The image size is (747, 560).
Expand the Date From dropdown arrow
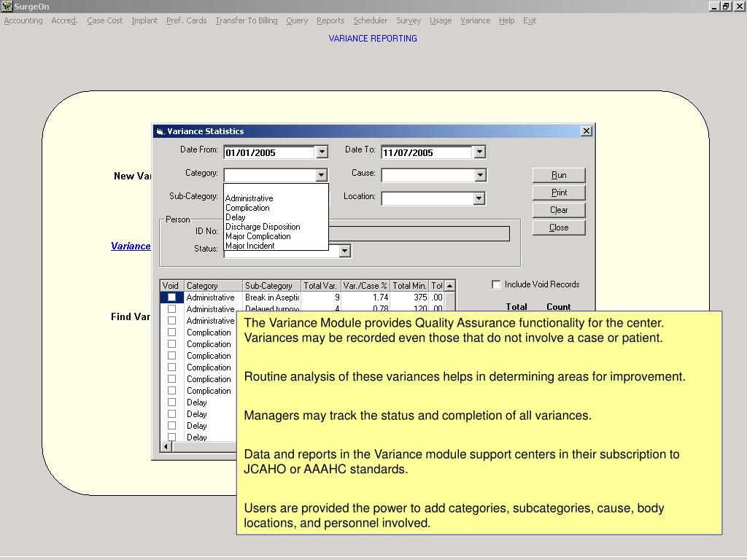click(x=322, y=152)
